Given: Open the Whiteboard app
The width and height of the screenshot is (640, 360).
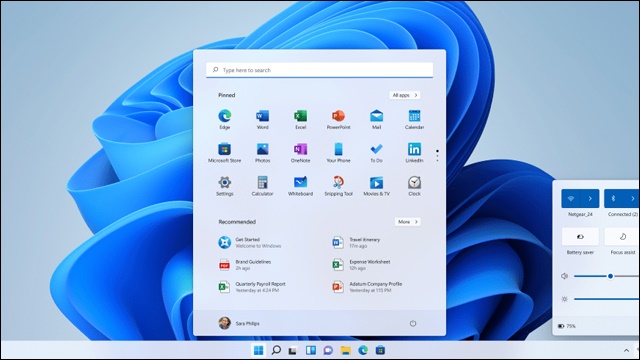Looking at the screenshot, I should (300, 186).
